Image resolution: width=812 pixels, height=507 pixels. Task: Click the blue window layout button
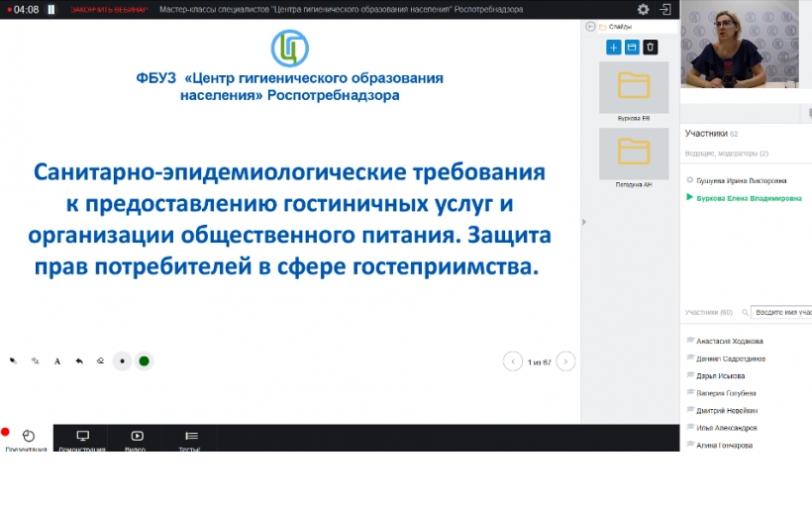click(x=632, y=48)
